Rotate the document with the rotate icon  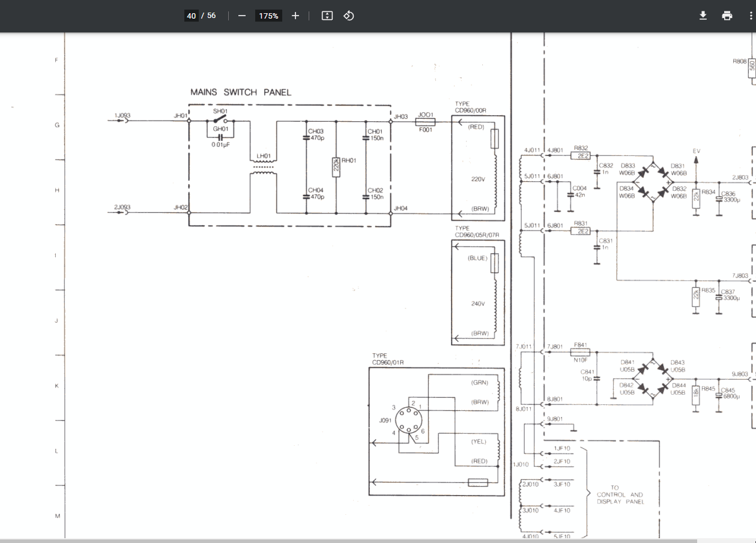tap(349, 16)
